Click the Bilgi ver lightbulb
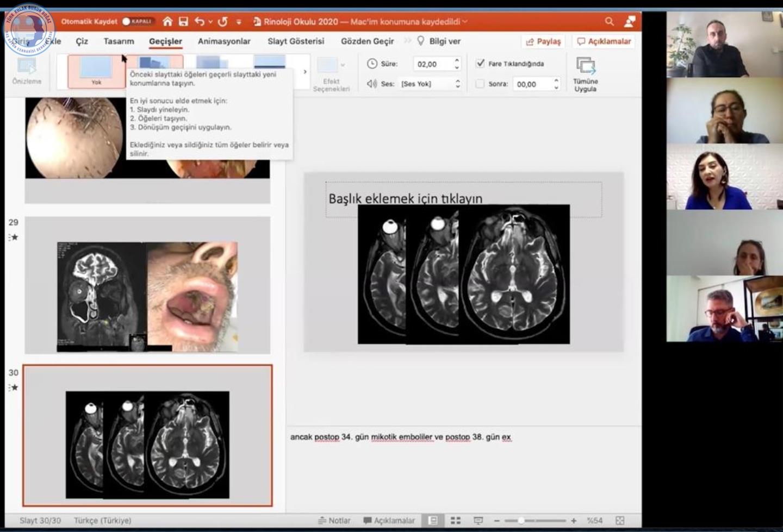 pyautogui.click(x=420, y=41)
